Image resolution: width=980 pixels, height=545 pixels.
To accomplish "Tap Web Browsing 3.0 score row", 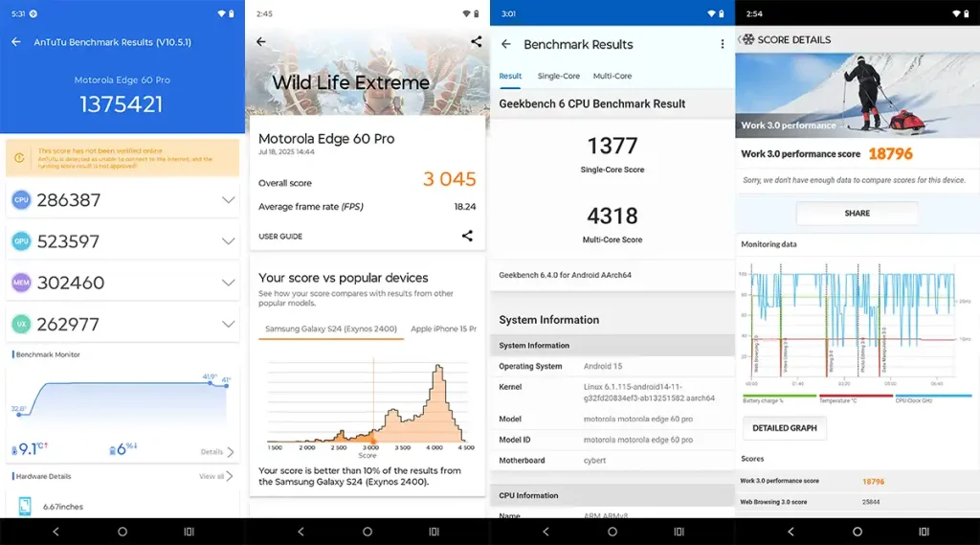I will 857,502.
